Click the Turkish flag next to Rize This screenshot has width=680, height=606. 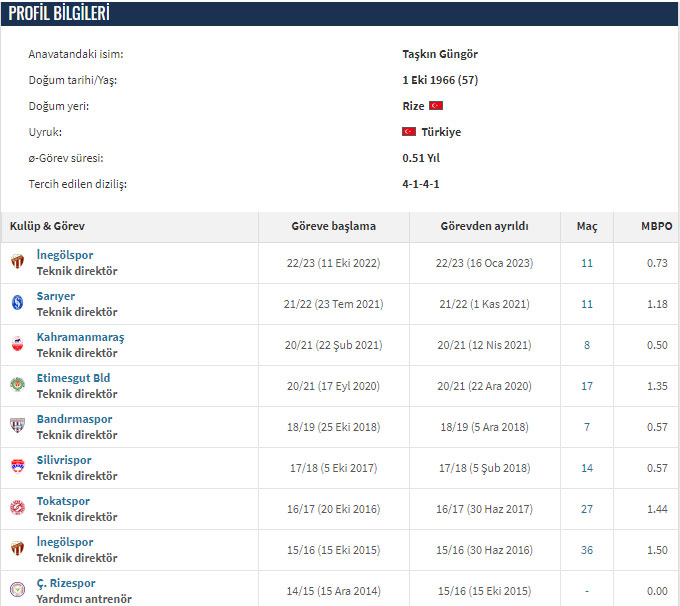coord(436,106)
